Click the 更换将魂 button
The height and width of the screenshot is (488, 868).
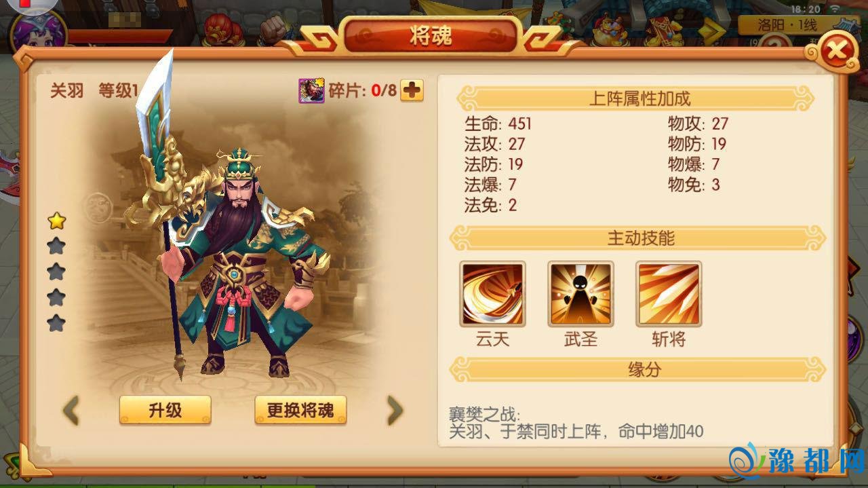(x=300, y=410)
